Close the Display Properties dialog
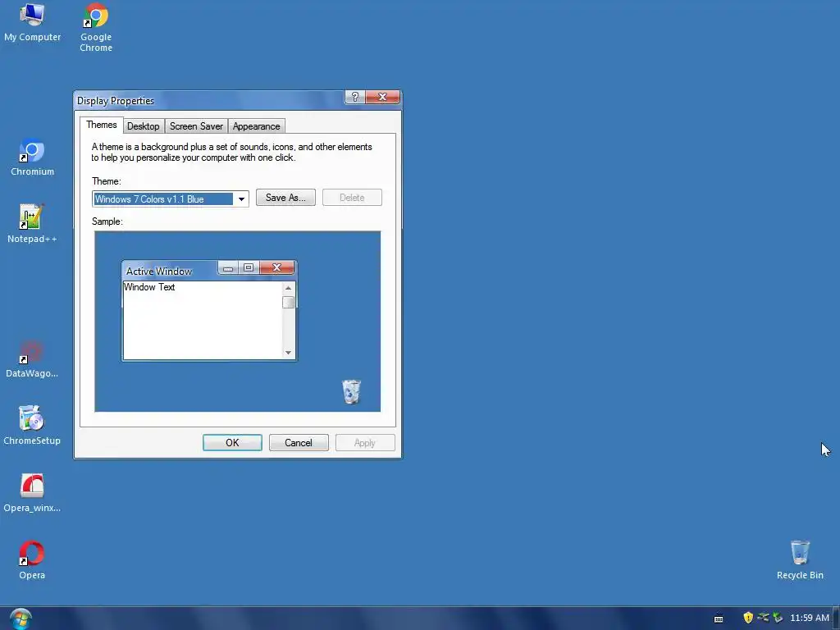The height and width of the screenshot is (630, 840). (382, 97)
